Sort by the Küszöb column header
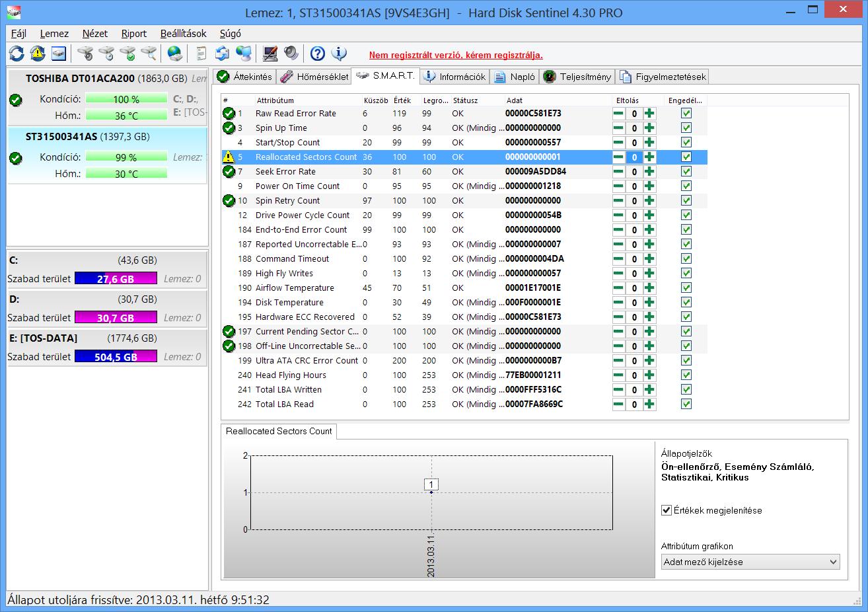This screenshot has width=868, height=612. click(376, 100)
